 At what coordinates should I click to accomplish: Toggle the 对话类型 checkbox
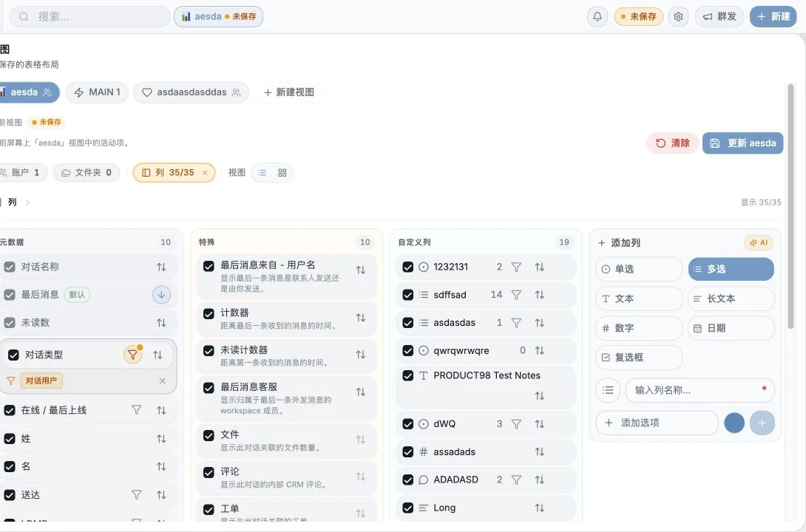click(14, 355)
